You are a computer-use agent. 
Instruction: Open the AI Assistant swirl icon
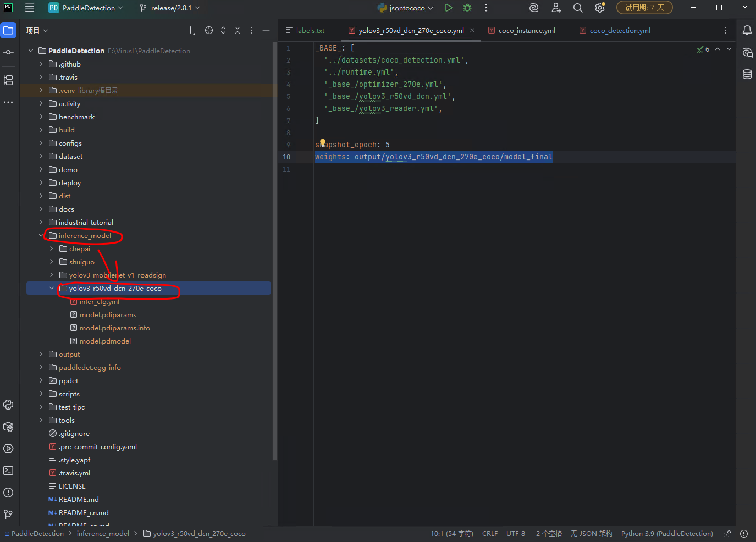[x=533, y=8]
